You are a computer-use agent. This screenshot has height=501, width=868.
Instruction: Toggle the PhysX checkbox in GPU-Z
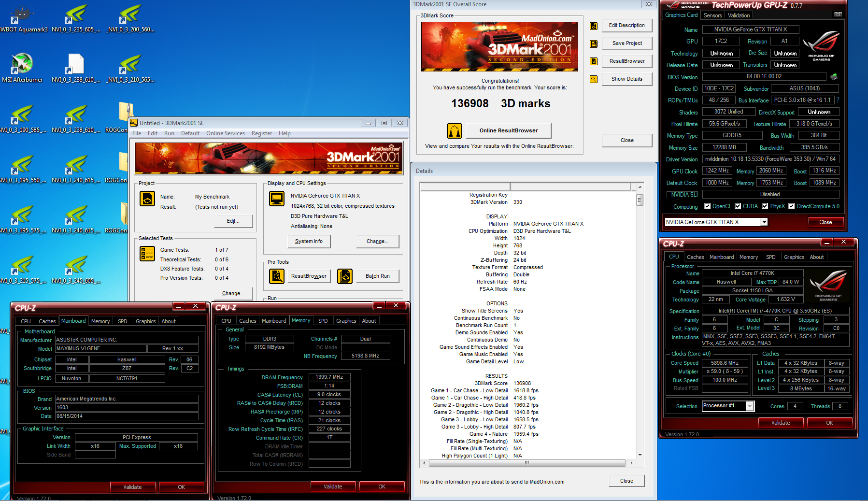(765, 206)
